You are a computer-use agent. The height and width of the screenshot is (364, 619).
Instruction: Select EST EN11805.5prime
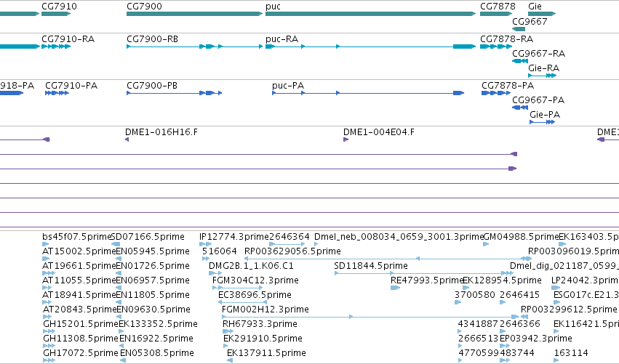tap(153, 296)
